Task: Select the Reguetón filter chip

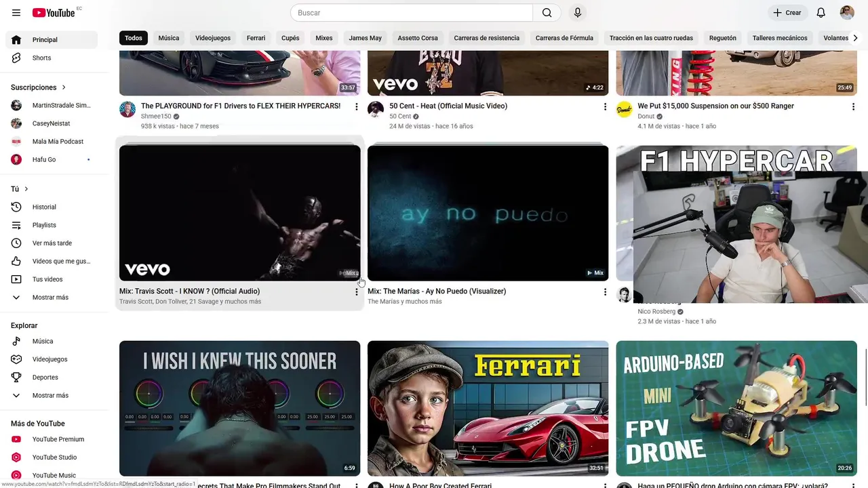Action: click(723, 38)
